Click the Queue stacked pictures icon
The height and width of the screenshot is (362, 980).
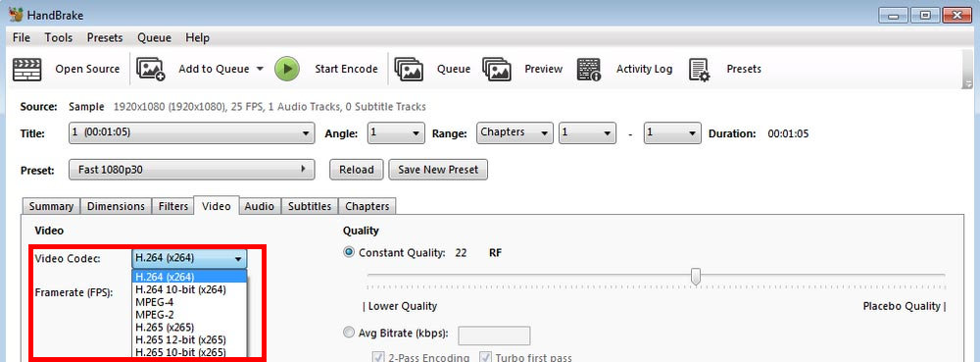(409, 69)
